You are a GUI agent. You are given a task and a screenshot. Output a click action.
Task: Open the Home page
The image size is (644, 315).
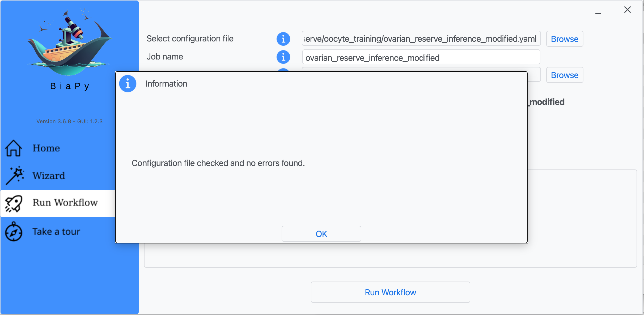[46, 148]
